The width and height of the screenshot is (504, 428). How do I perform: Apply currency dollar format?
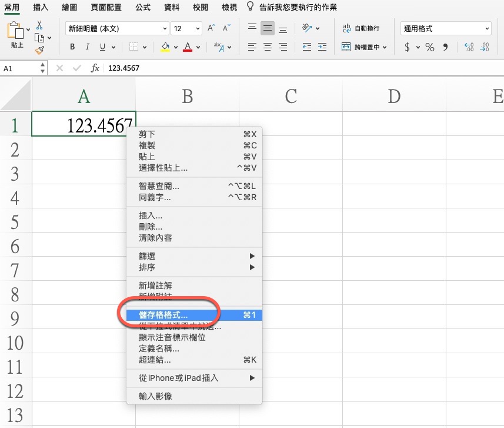407,47
